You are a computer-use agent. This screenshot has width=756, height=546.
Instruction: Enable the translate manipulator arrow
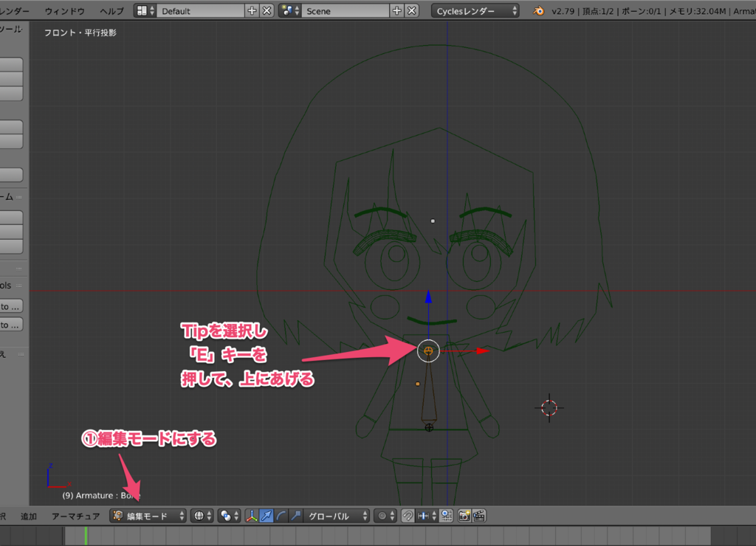[266, 516]
